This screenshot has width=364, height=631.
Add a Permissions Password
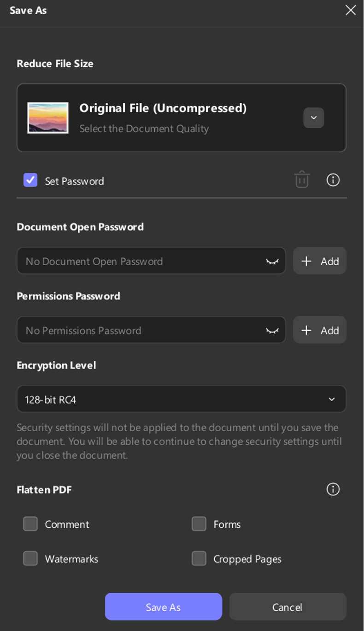(320, 330)
